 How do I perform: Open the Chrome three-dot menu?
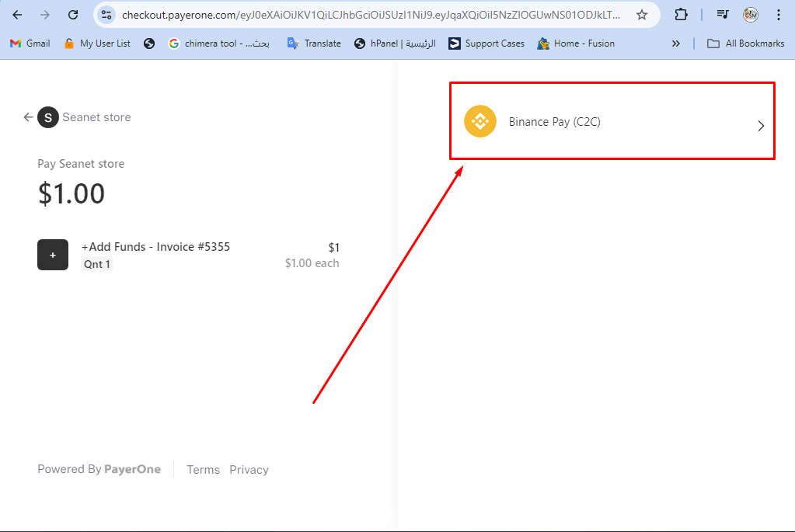point(778,16)
